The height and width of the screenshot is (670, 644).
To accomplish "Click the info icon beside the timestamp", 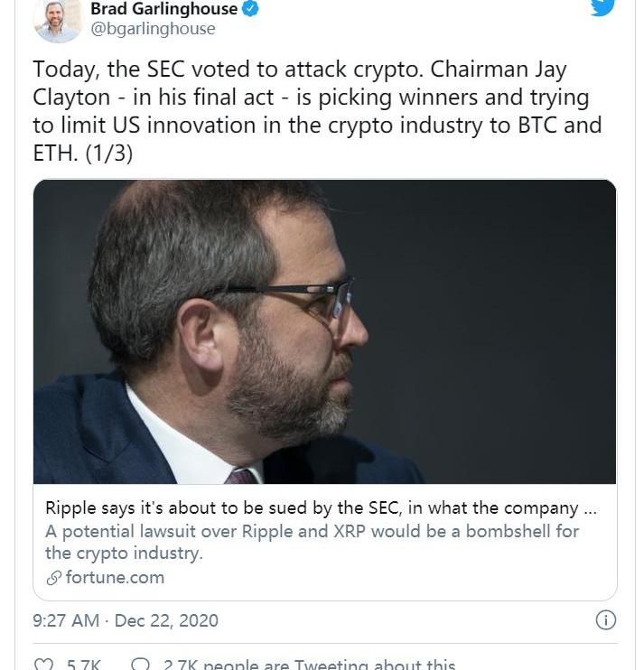I will [x=606, y=620].
